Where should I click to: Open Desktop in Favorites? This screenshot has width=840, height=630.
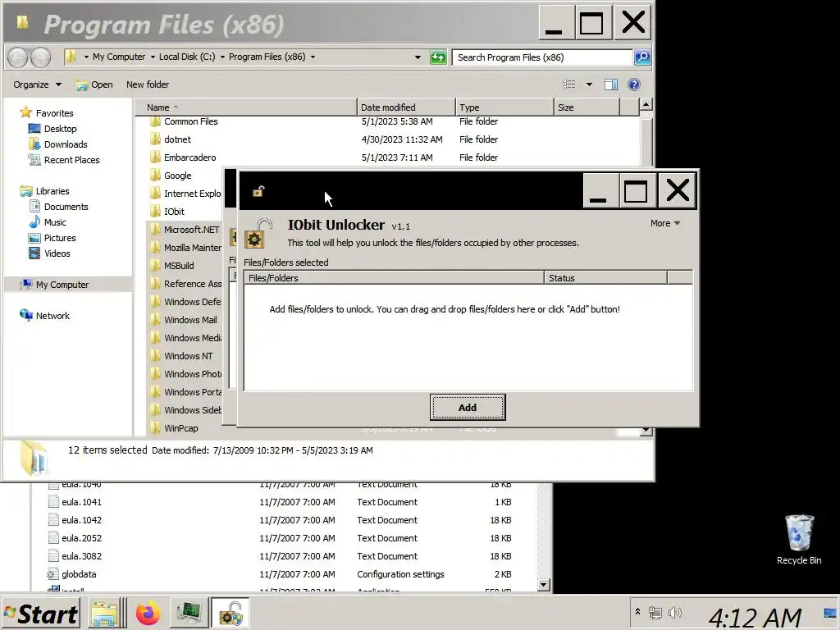click(60, 129)
